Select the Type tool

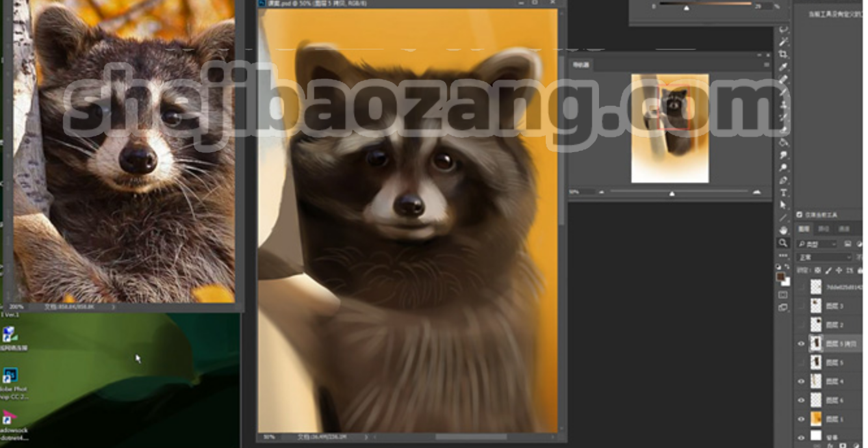click(x=784, y=192)
